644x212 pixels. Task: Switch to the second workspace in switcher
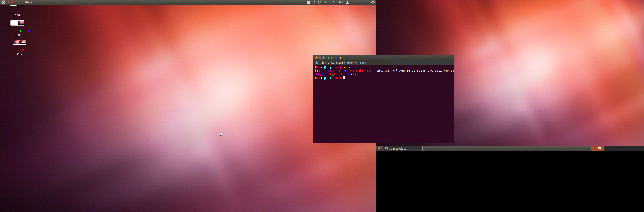[x=611, y=148]
